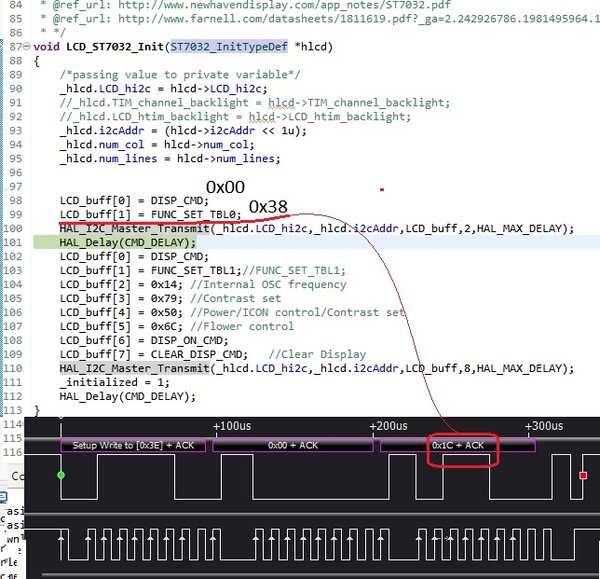
Task: Click the _initialized assignment on line 111
Action: point(114,382)
